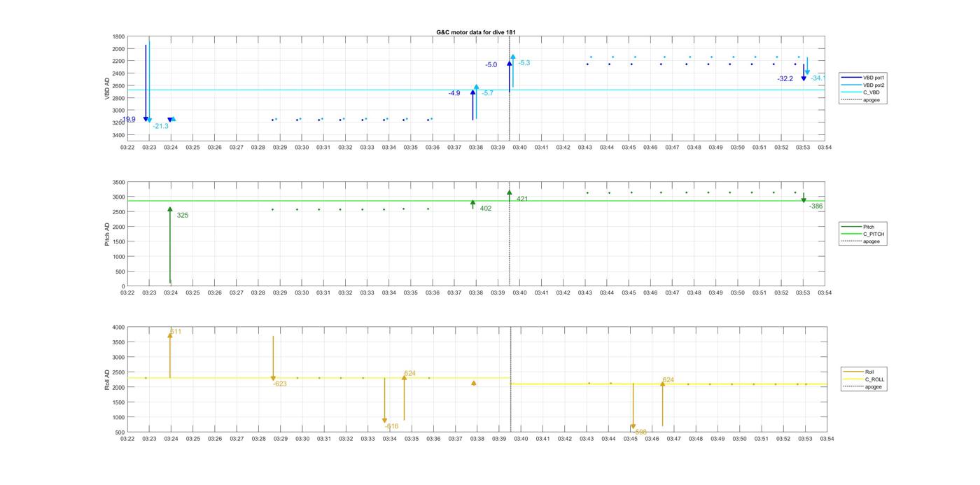Click the 3400 tick on VBD axis
The width and height of the screenshot is (980, 485).
pos(119,135)
